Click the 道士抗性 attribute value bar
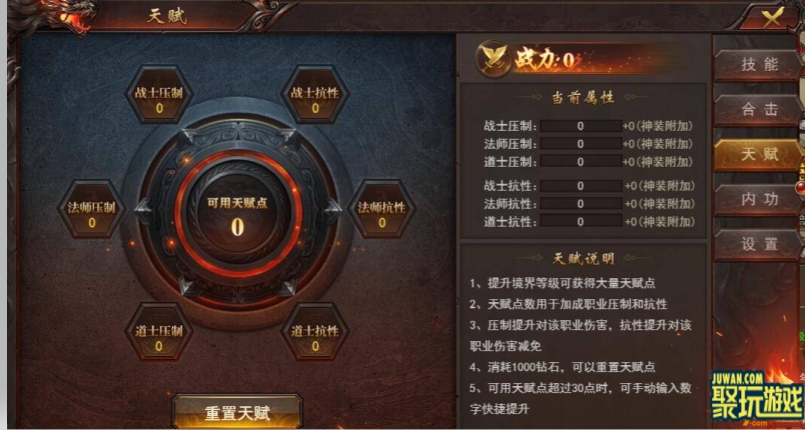Image resolution: width=805 pixels, height=430 pixels. tap(581, 222)
